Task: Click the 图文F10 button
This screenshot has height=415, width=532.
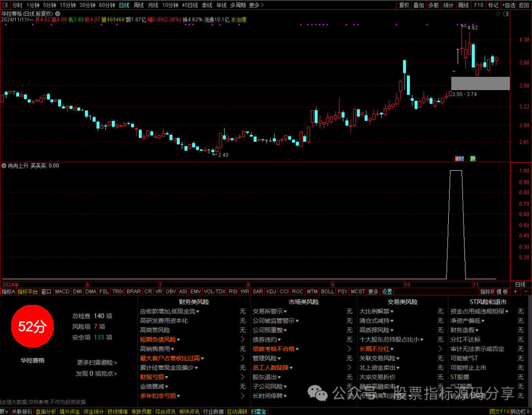Action: click(x=500, y=412)
